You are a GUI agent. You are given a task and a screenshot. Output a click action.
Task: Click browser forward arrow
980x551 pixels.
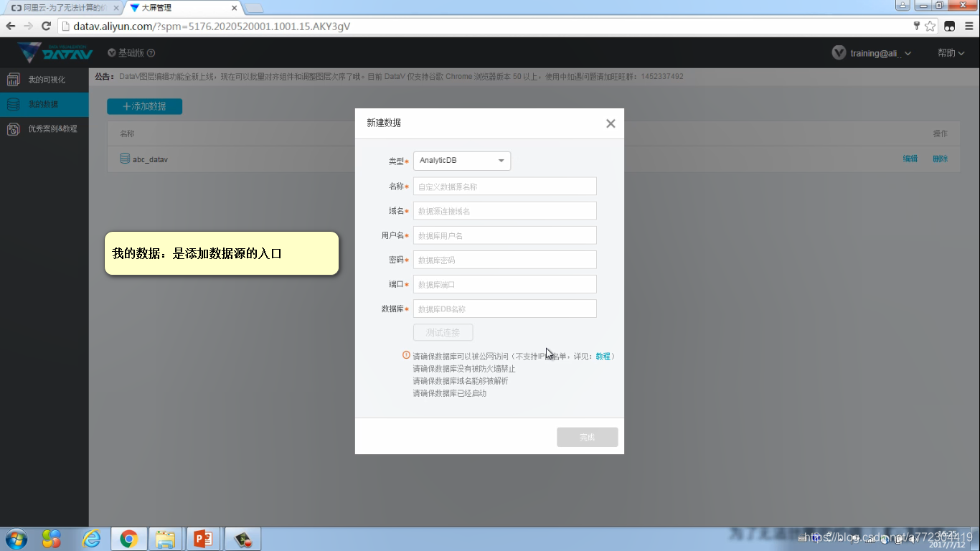[28, 26]
